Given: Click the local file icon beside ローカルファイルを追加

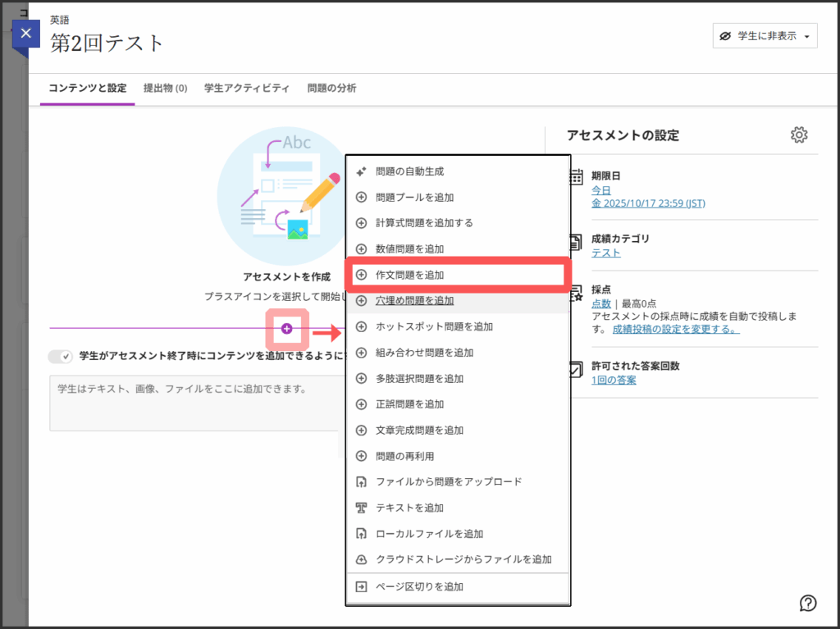Looking at the screenshot, I should (x=361, y=534).
